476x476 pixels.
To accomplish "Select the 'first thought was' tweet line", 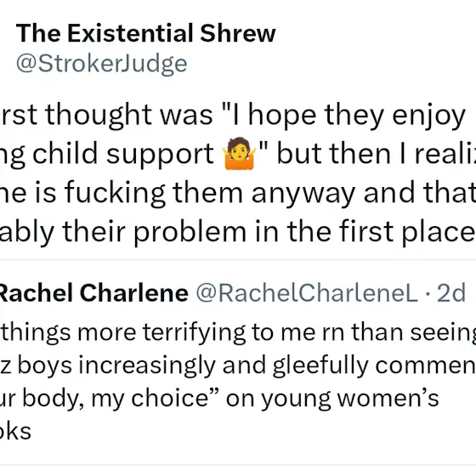I will [x=233, y=116].
